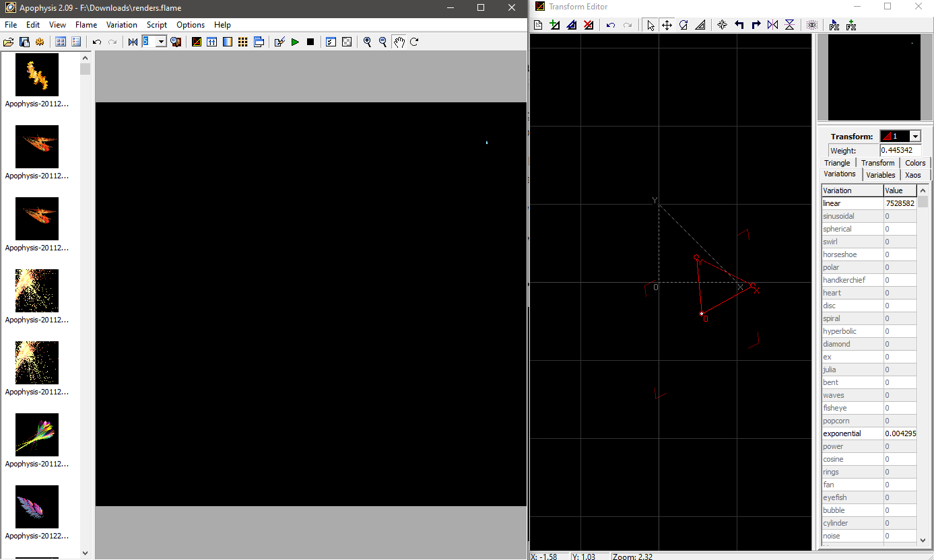Toggle the rotate mode in Transform Editor
Screen dimensions: 934x560
[x=683, y=25]
